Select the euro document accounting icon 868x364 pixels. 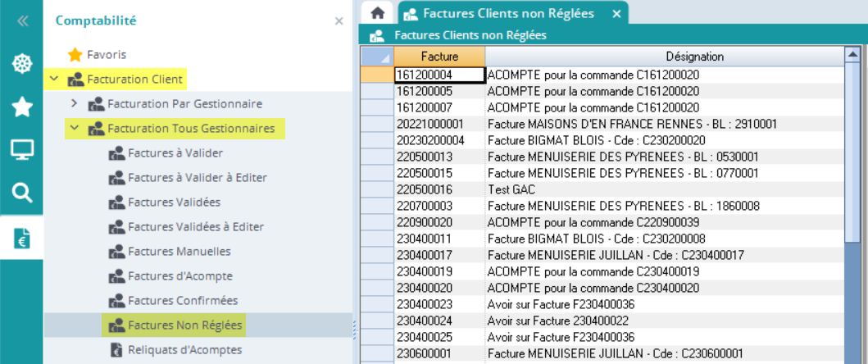point(22,238)
